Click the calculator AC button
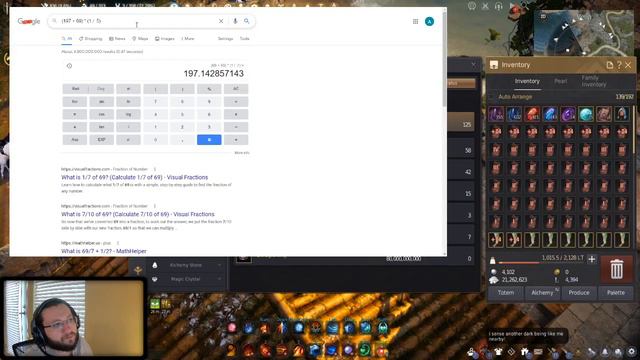The width and height of the screenshot is (640, 360). tap(236, 89)
